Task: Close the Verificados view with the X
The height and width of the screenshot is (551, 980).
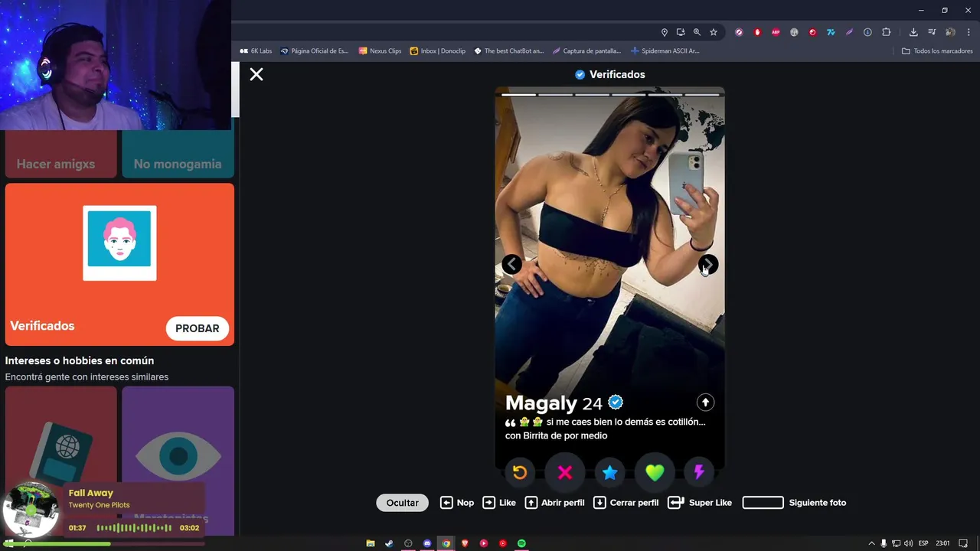Action: click(256, 74)
